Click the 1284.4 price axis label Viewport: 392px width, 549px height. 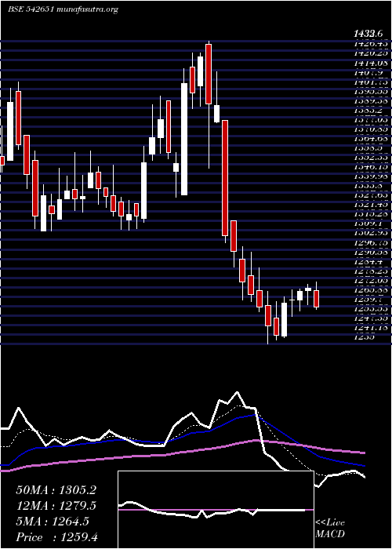click(x=368, y=261)
